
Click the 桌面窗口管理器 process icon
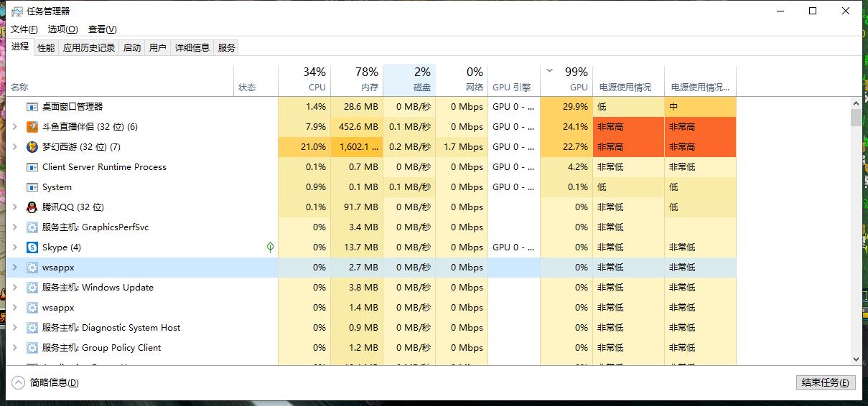click(32, 106)
